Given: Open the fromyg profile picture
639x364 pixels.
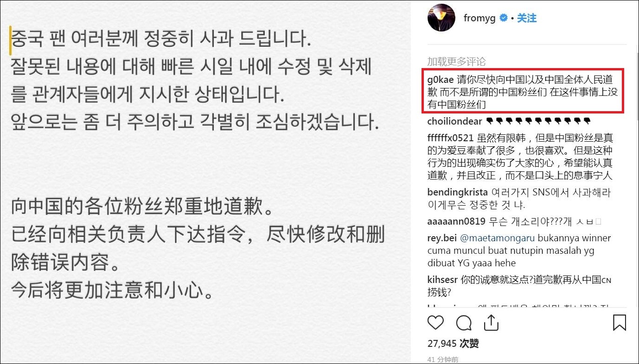Looking at the screenshot, I should click(x=441, y=18).
